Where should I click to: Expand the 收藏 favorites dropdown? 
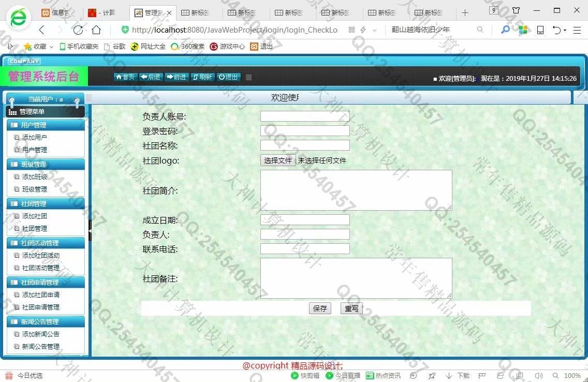pyautogui.click(x=51, y=47)
